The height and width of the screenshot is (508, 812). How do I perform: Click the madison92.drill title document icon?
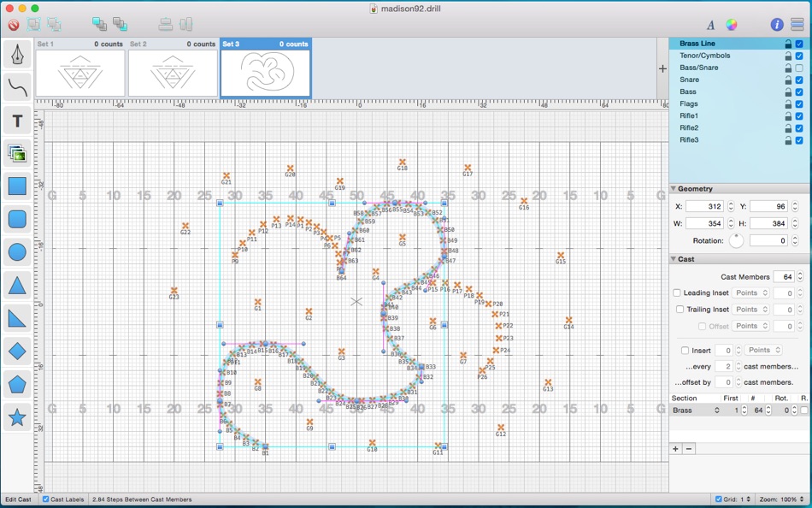[374, 9]
